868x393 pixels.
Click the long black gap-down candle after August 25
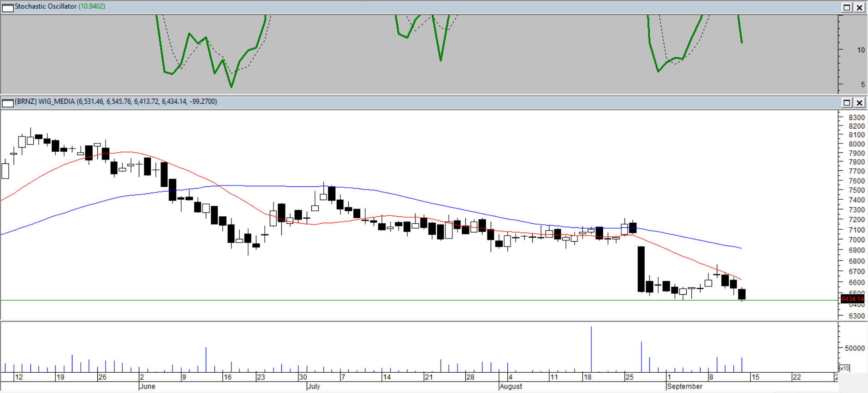coord(641,269)
